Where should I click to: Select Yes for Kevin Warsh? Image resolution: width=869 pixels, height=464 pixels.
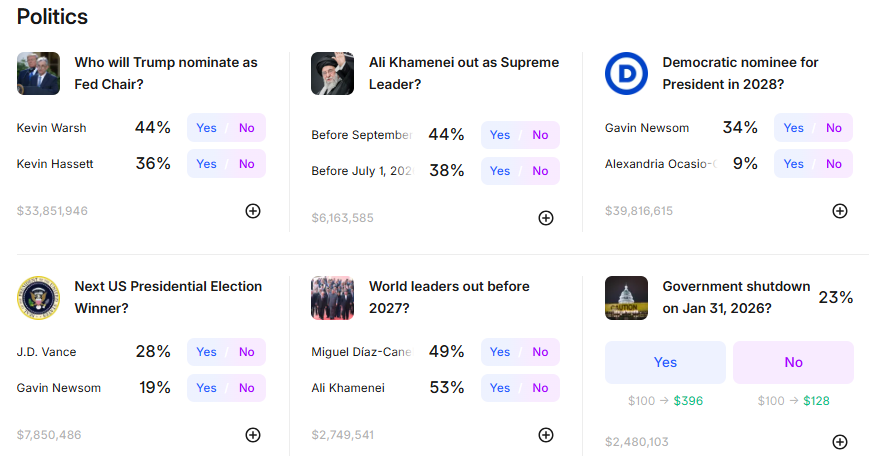(207, 128)
